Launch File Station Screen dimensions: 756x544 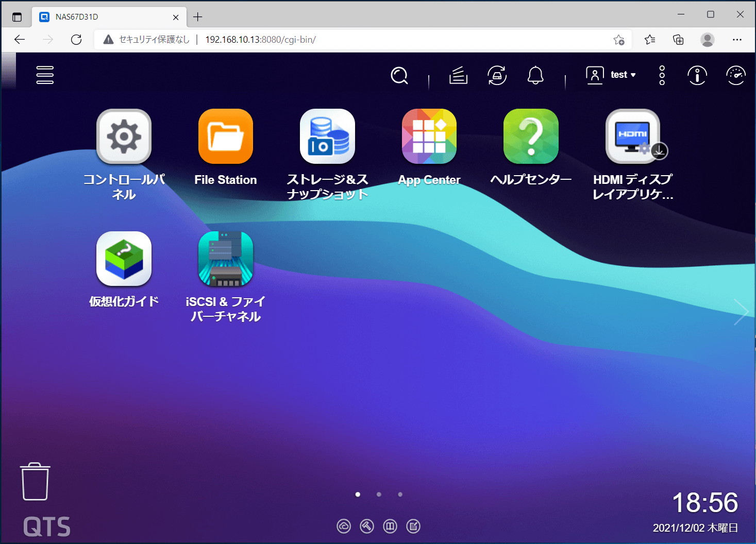(226, 137)
